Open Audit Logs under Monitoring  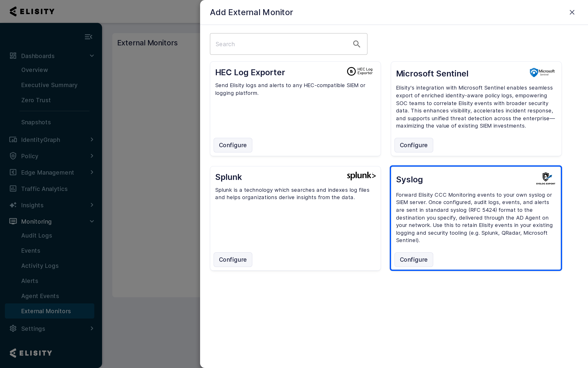(37, 235)
